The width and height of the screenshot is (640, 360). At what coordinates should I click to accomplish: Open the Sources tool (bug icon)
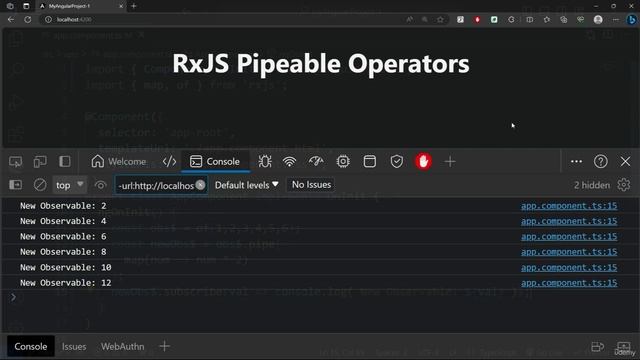click(265, 162)
